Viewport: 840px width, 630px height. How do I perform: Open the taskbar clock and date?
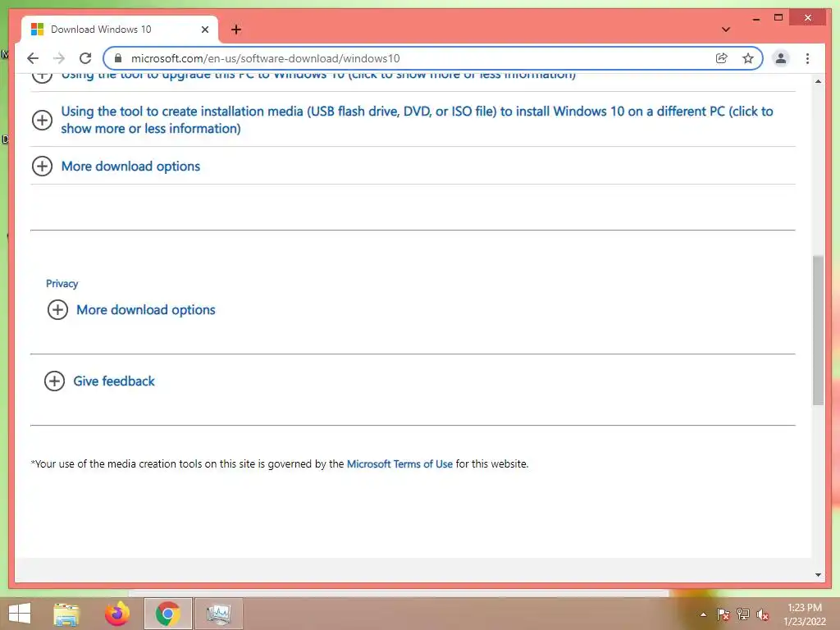[x=805, y=614]
